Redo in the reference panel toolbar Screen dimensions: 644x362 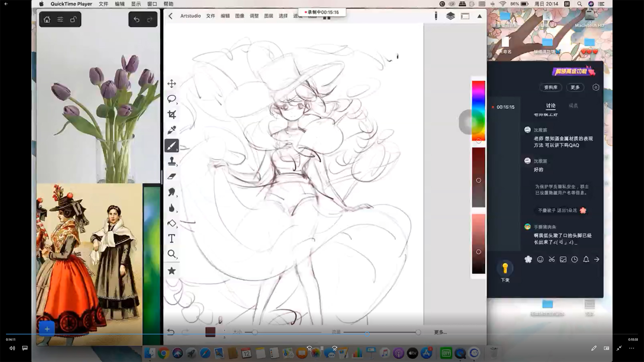tap(150, 19)
